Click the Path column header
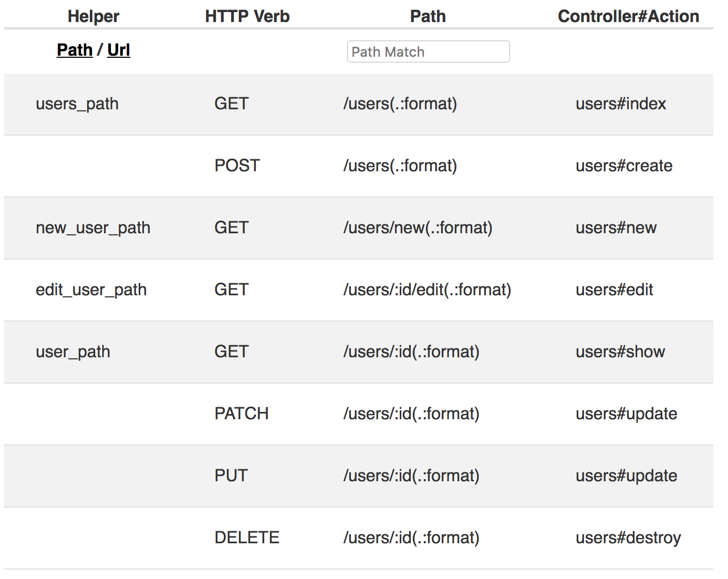The height and width of the screenshot is (579, 728). tap(428, 16)
